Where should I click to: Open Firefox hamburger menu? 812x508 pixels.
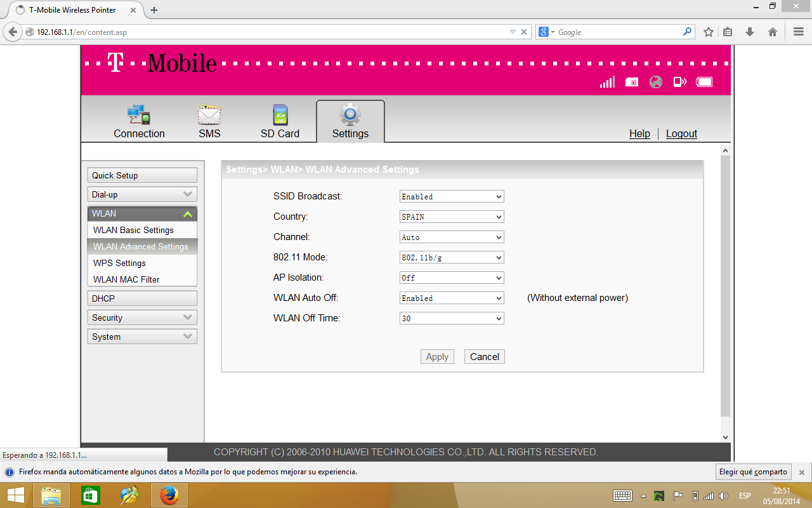click(799, 32)
